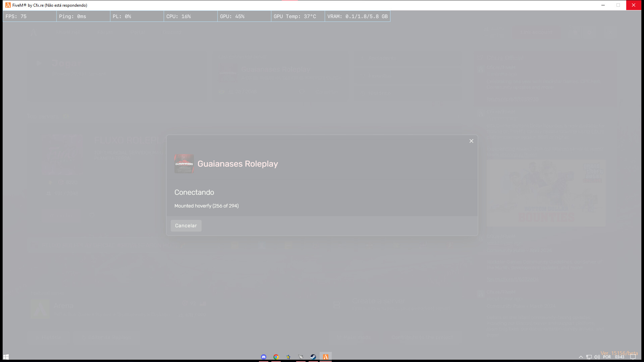This screenshot has width=644, height=362.
Task: Click the Ping: 0ms overlay readout
Action: tap(83, 16)
